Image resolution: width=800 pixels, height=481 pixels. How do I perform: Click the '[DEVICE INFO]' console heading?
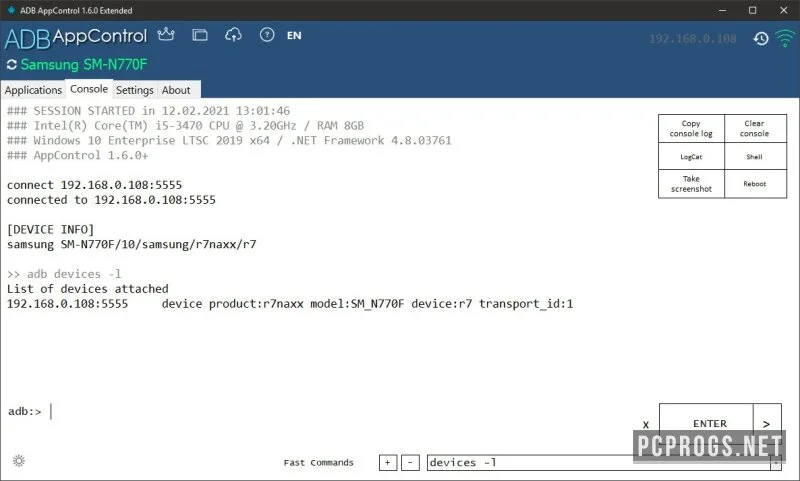[51, 230]
